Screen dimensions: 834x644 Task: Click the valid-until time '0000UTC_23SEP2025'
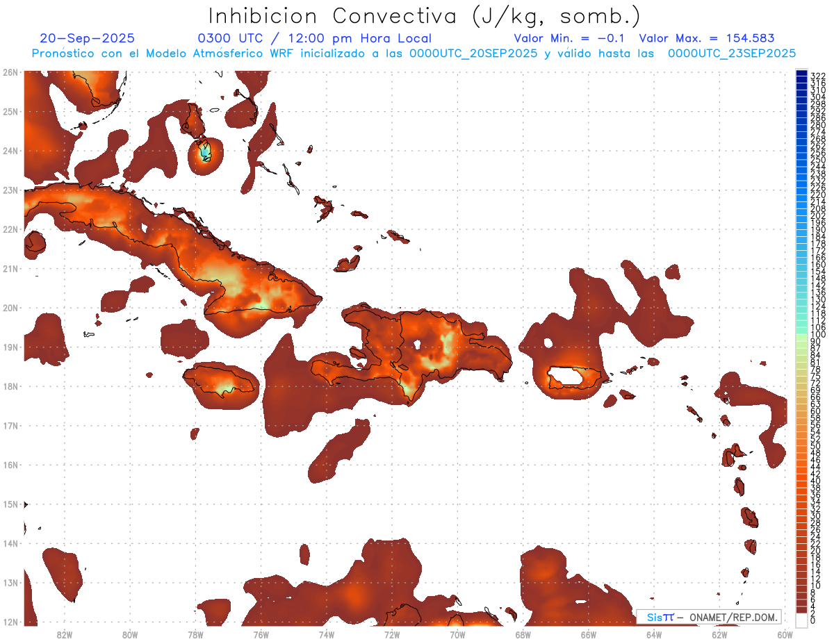[x=732, y=53]
